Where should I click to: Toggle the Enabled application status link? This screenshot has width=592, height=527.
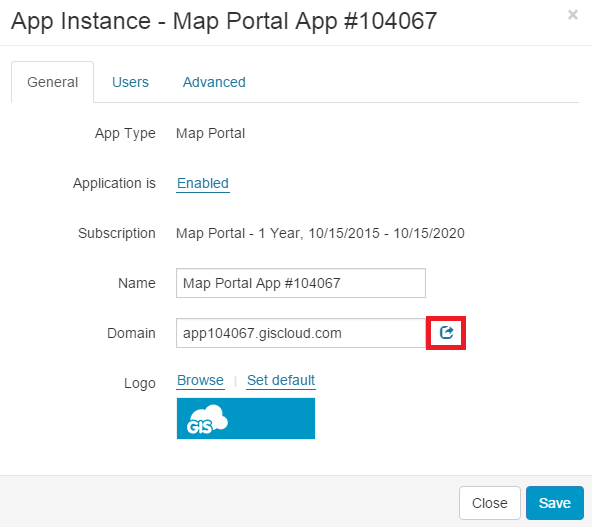(203, 183)
